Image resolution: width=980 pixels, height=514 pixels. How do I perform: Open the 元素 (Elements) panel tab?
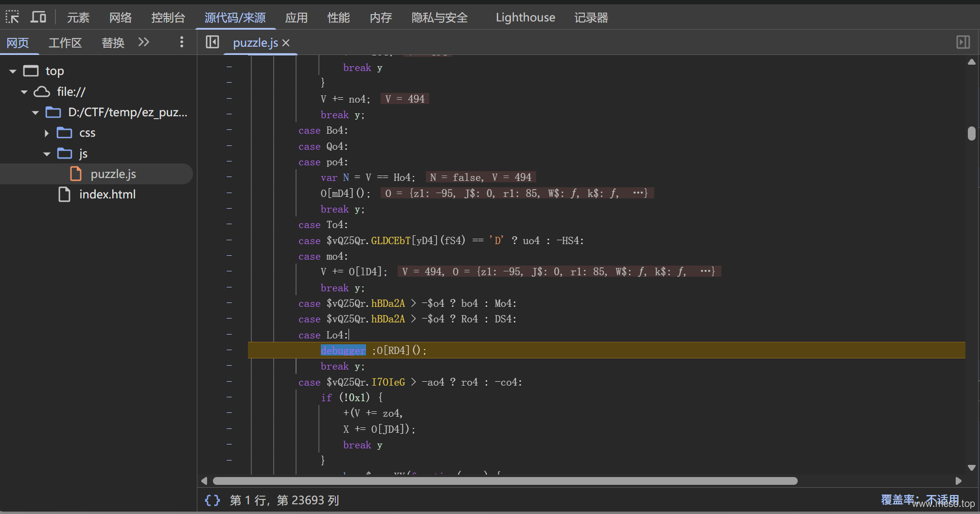pos(78,18)
